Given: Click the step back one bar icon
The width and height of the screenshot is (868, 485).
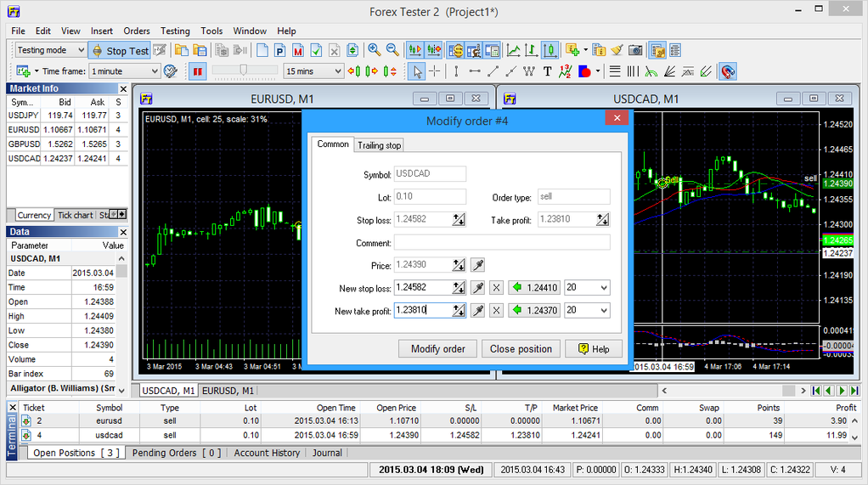Looking at the screenshot, I should 354,70.
